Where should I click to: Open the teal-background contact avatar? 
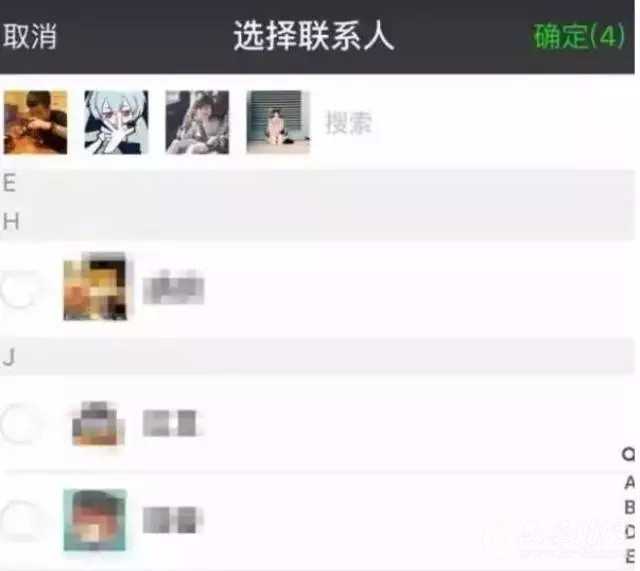tap(95, 520)
